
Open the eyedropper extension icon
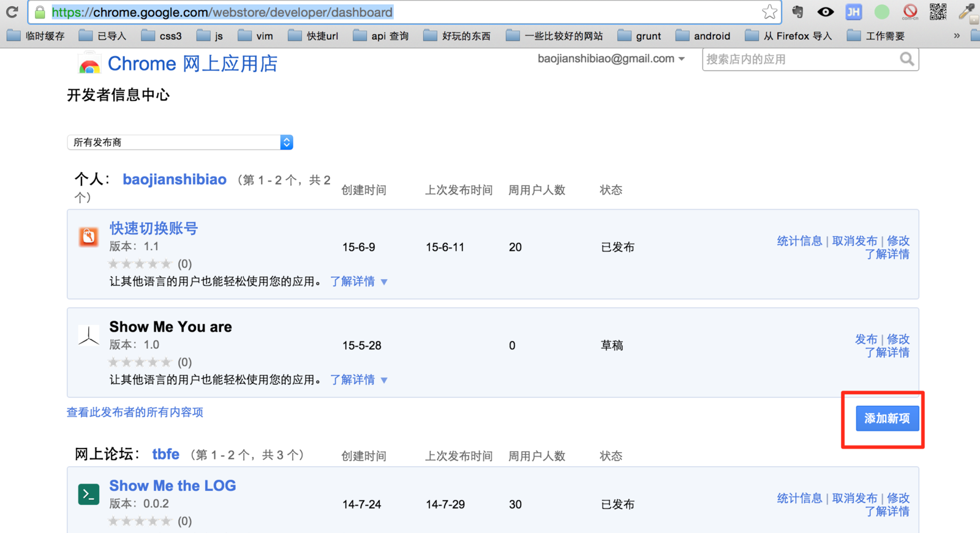967,12
